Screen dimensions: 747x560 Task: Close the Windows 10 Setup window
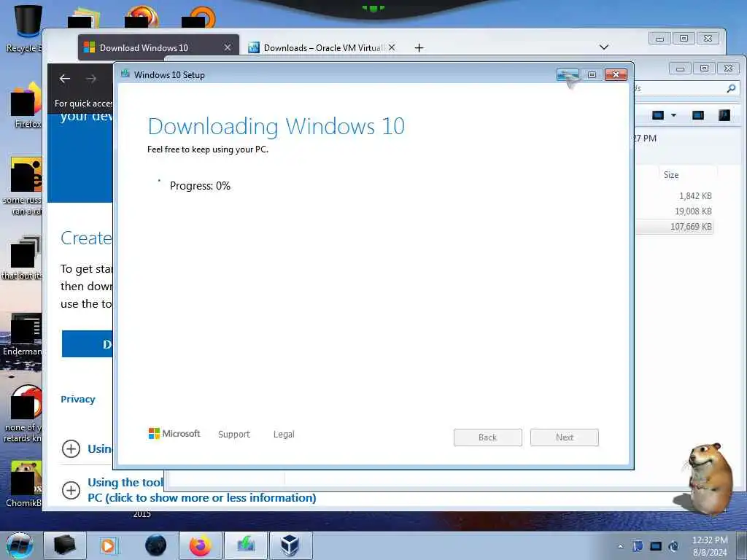pos(616,75)
